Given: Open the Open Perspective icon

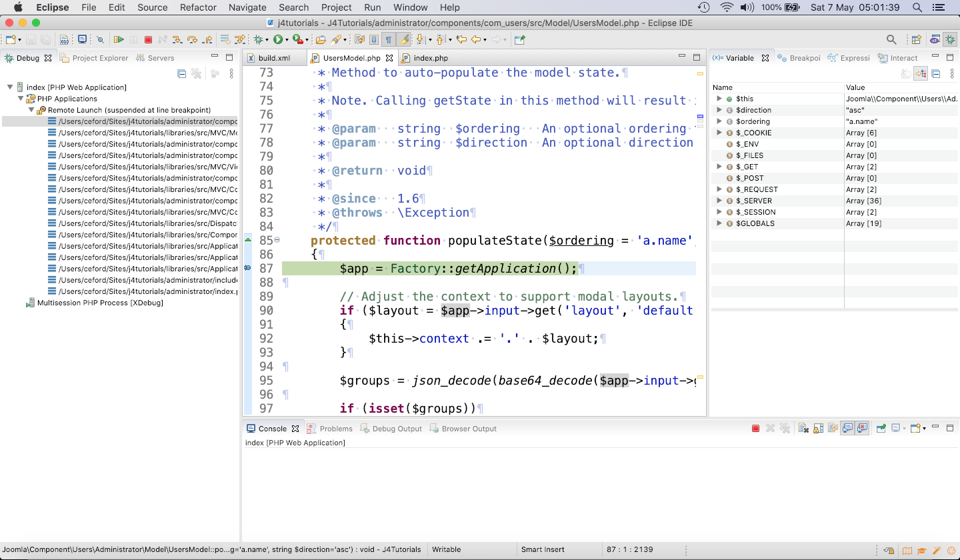Looking at the screenshot, I should tap(917, 40).
